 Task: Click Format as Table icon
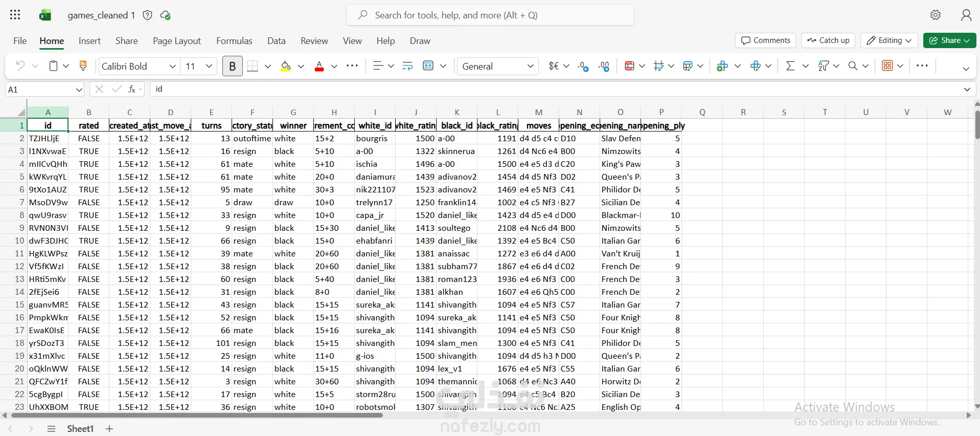pos(688,66)
